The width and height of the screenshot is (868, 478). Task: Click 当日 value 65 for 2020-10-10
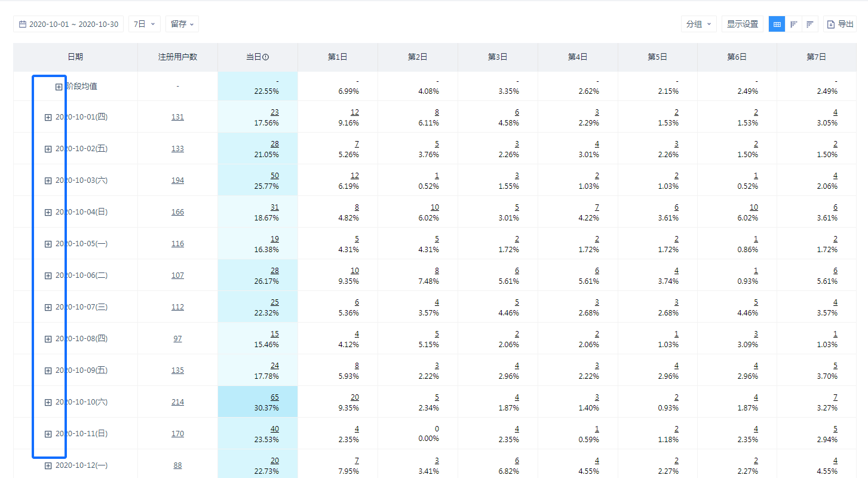point(274,397)
